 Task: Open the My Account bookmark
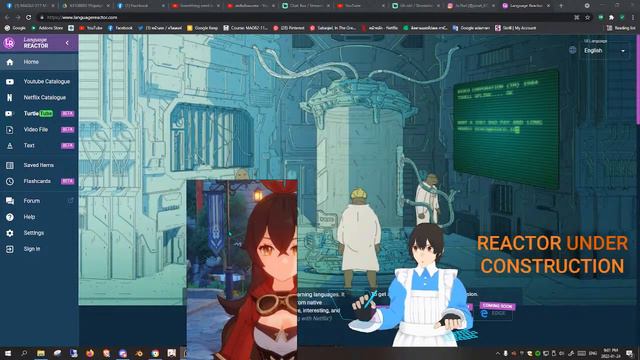(x=516, y=28)
